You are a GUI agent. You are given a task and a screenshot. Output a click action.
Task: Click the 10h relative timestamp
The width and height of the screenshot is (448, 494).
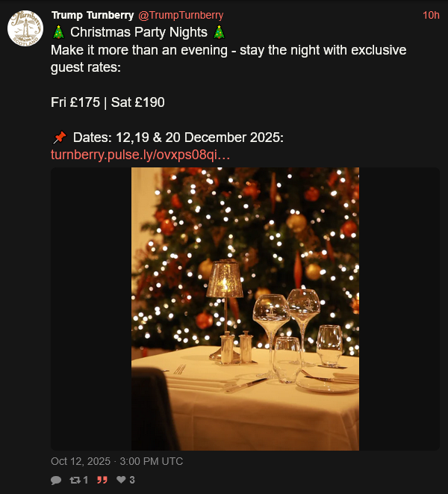[x=431, y=15]
